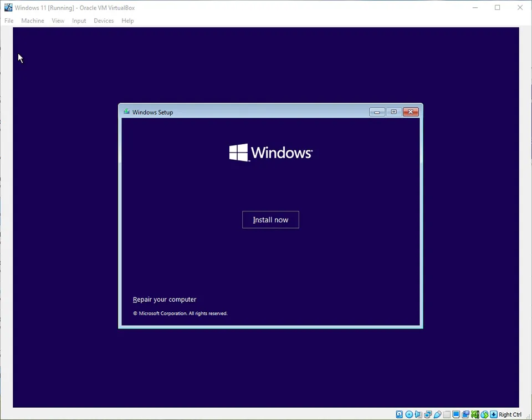Click the green CPU execution status icon
Viewport: 532px width, 420px height.
click(475, 414)
